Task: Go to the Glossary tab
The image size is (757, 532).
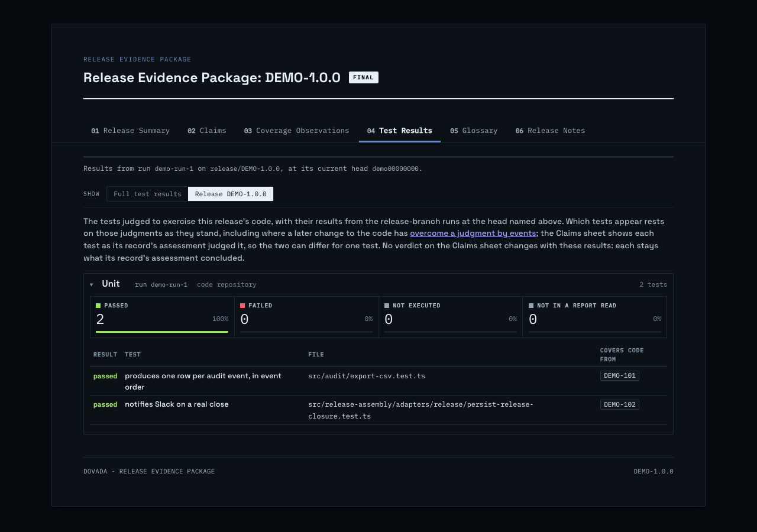Action: pyautogui.click(x=474, y=131)
